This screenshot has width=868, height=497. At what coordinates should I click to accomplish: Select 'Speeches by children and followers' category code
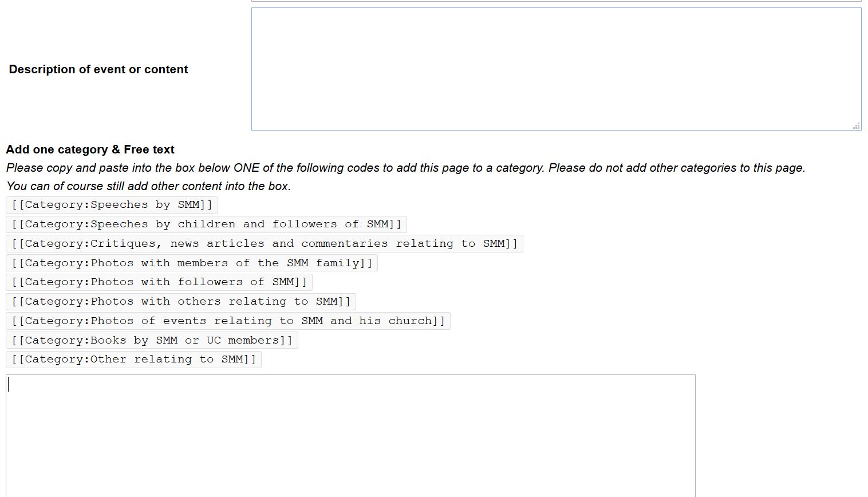click(206, 224)
